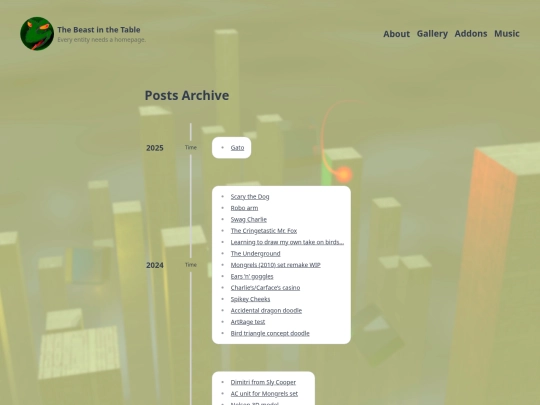540x405 pixels.
Task: Open Bird triangle concept doodle post
Action: point(270,333)
